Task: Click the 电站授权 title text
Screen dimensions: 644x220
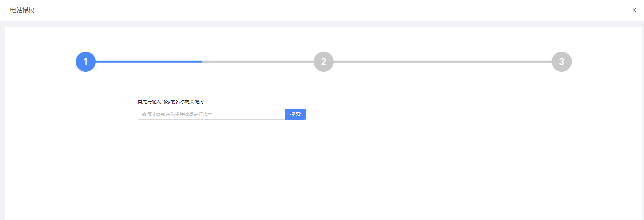Action: (x=22, y=10)
